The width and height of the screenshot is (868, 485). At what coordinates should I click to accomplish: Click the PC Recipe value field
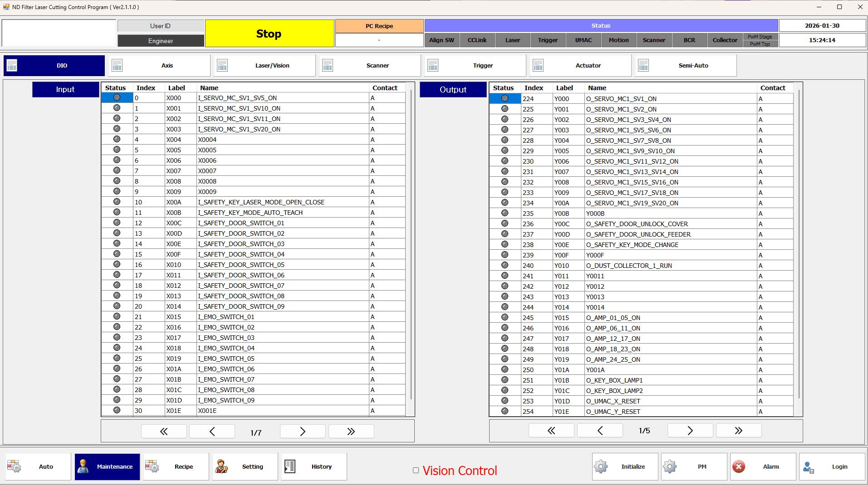[379, 40]
